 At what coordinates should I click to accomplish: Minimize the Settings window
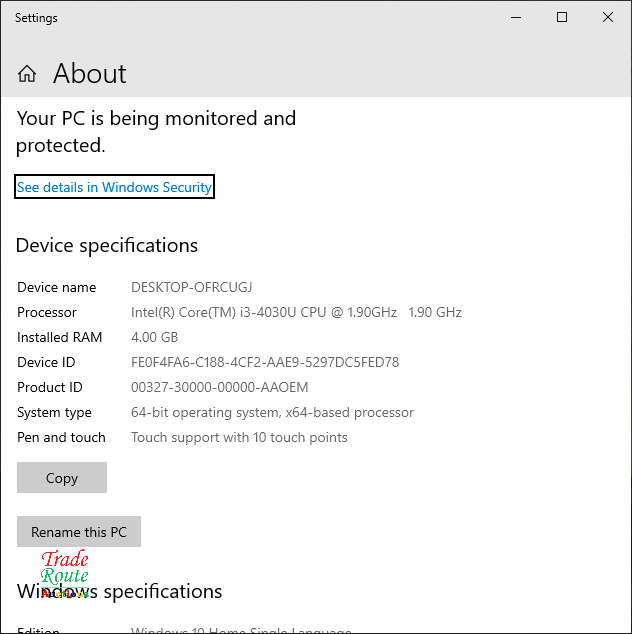516,17
